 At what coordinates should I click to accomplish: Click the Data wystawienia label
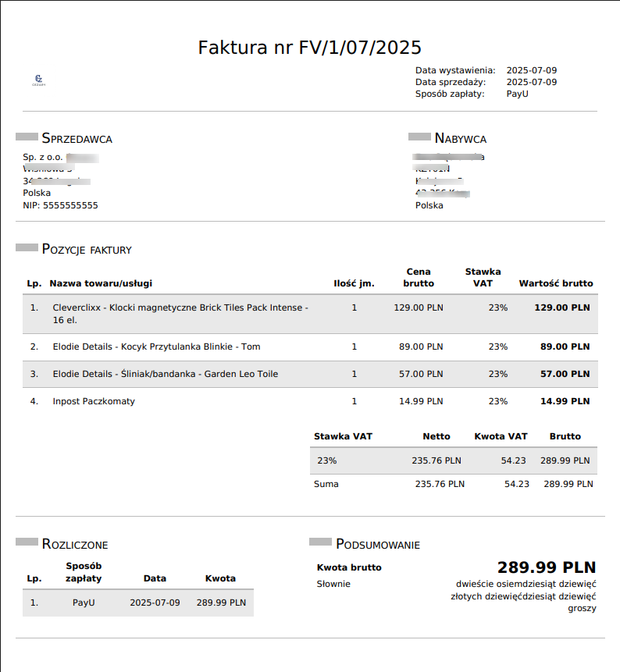[455, 70]
